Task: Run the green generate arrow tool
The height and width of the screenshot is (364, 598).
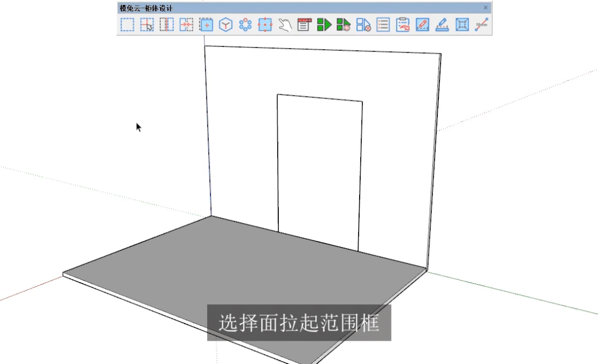Action: point(324,24)
